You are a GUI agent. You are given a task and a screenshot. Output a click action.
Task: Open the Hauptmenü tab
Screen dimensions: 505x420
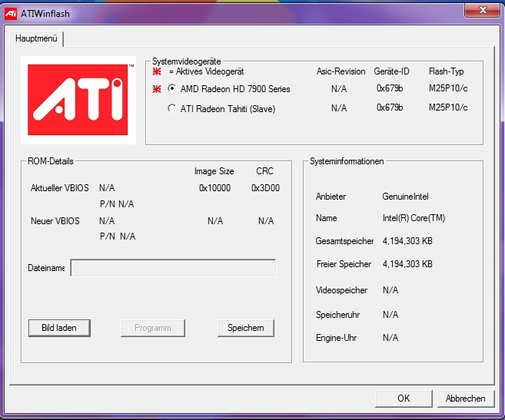(36, 38)
